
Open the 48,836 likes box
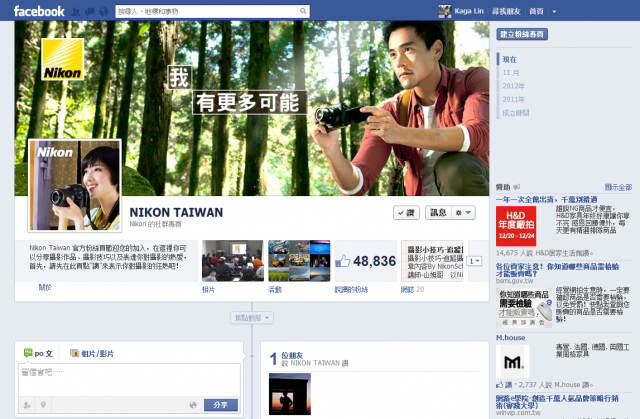366,261
